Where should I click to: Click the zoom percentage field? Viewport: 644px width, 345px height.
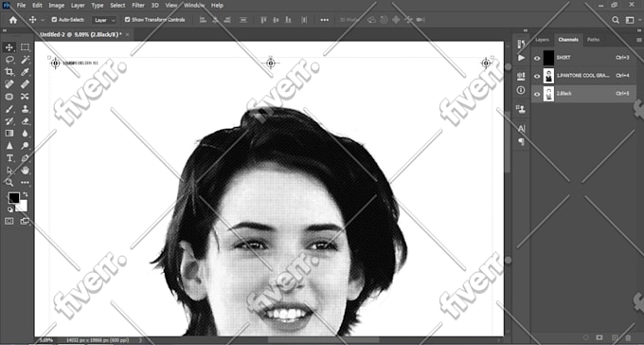coord(45,340)
